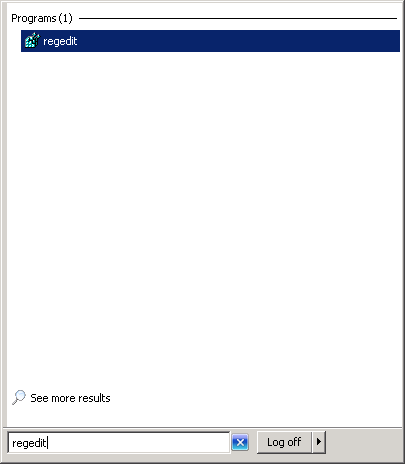Click the black arrow glyph beside Log off
The height and width of the screenshot is (464, 405).
pos(319,442)
